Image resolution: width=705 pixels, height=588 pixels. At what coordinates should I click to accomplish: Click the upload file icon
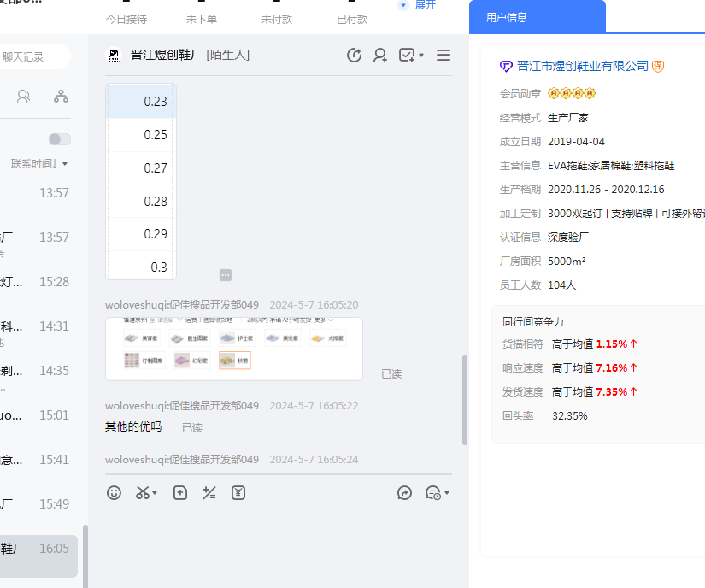(179, 492)
